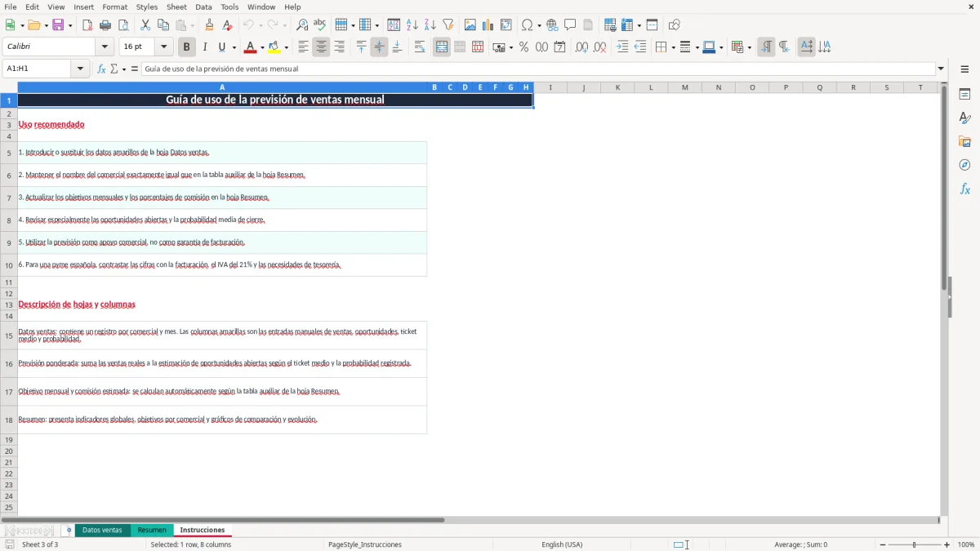This screenshot has width=980, height=551.
Task: Toggle Align Left
Action: pyautogui.click(x=303, y=47)
